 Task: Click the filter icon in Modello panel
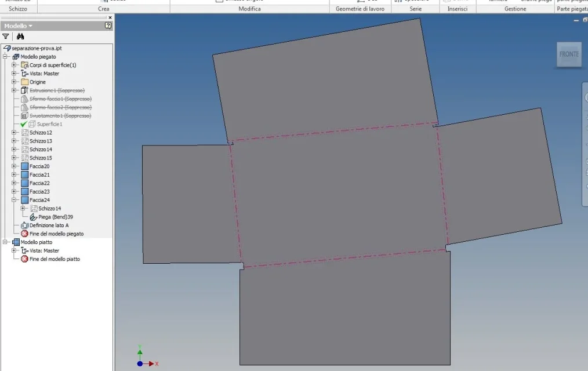(6, 37)
